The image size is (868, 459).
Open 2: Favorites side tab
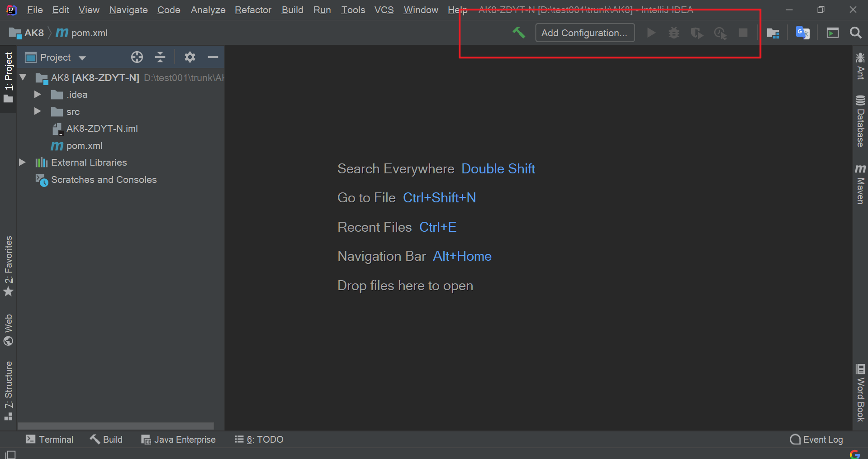click(x=8, y=266)
